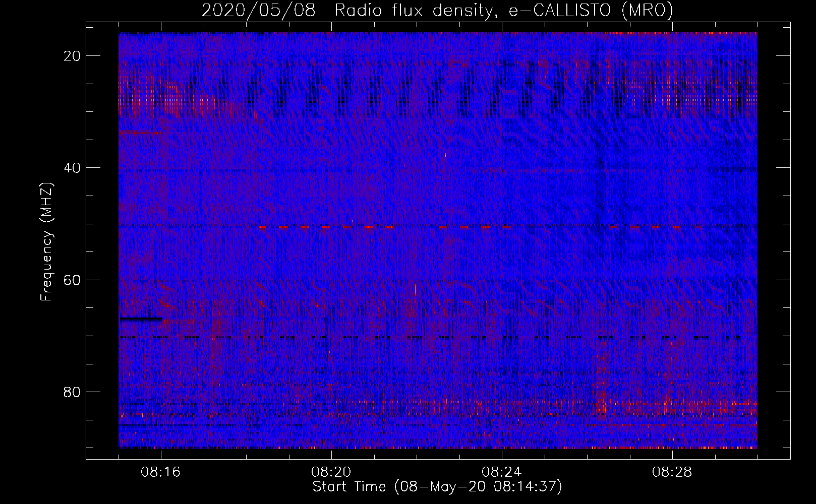Click the 60 frequency tick label
This screenshot has height=504, width=816.
point(73,280)
